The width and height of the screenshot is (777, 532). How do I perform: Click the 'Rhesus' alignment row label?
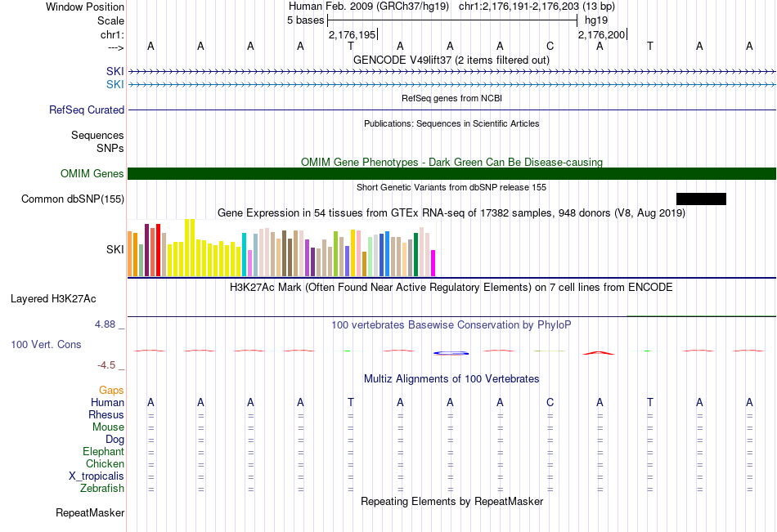click(106, 414)
